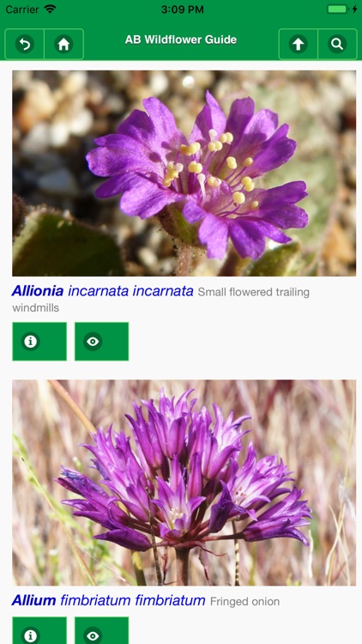Select the Allium fimbriatum fimbriatum name link
This screenshot has height=644, width=362.
(108, 600)
